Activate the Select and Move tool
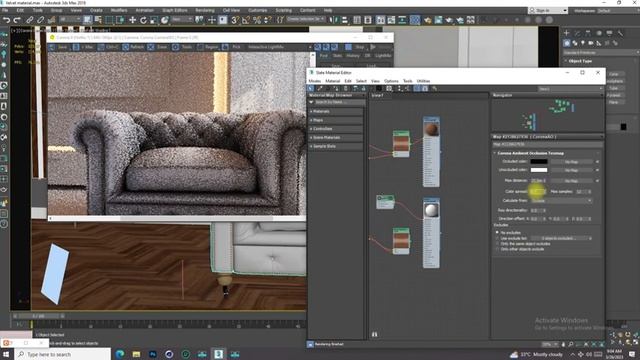The height and width of the screenshot is (360, 640). [132, 20]
